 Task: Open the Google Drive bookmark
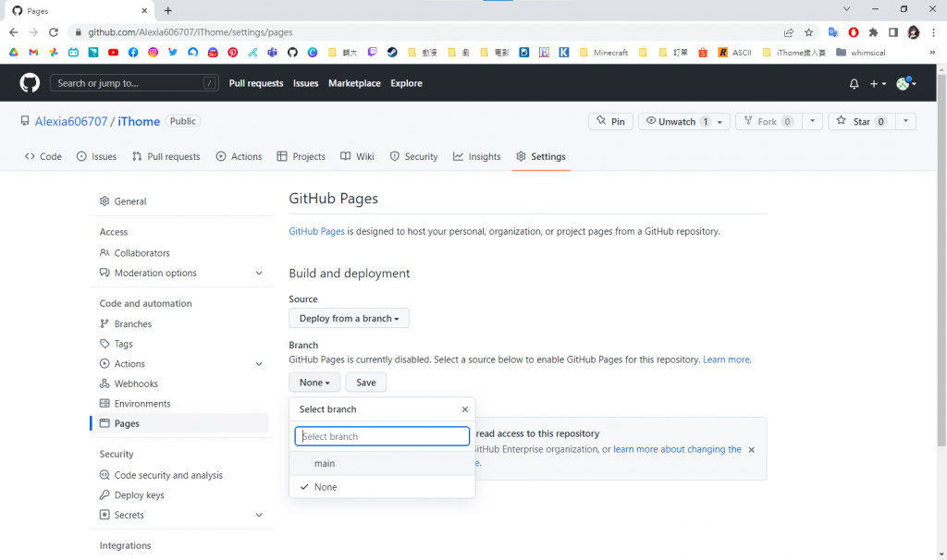13,53
